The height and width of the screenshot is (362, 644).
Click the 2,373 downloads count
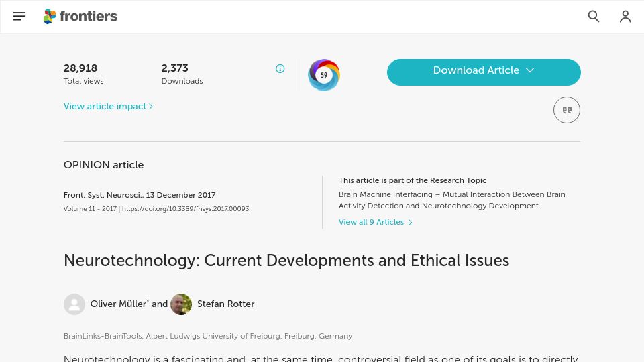[x=175, y=68]
